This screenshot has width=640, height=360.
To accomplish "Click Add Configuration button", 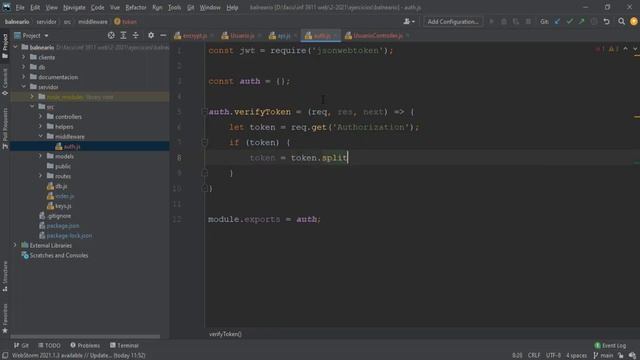I will pyautogui.click(x=453, y=22).
